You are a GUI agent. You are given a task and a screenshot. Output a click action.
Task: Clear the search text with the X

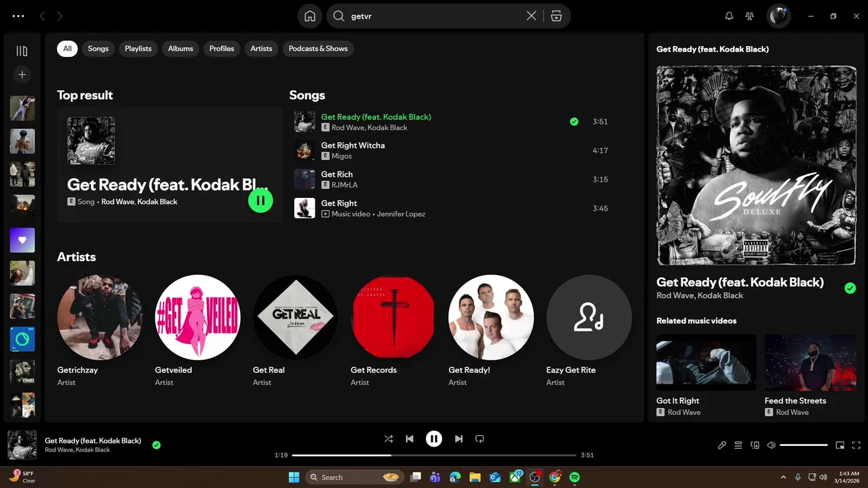coord(532,16)
